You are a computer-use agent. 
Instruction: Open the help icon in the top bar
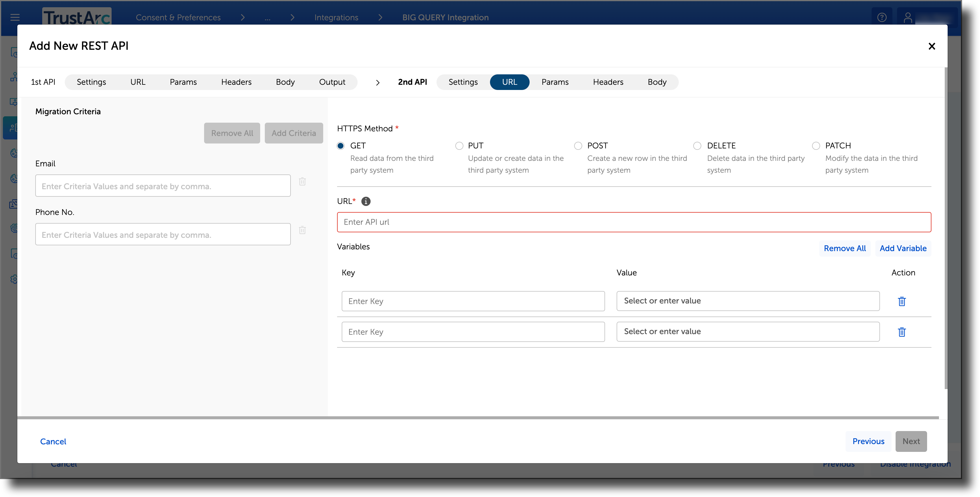(x=882, y=18)
